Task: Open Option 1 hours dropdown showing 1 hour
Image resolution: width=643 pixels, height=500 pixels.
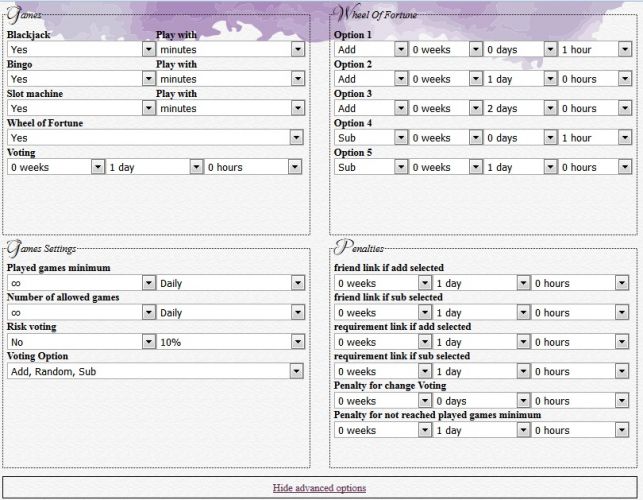Action: pyautogui.click(x=595, y=49)
